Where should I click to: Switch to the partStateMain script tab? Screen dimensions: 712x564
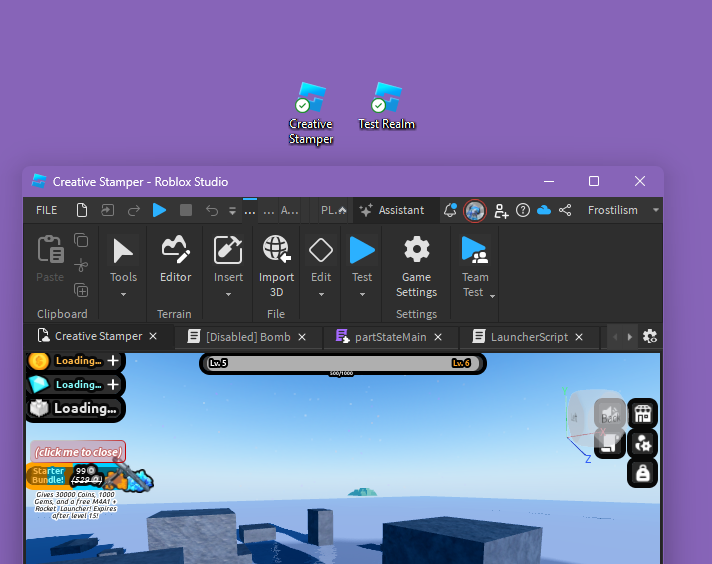[x=390, y=337]
